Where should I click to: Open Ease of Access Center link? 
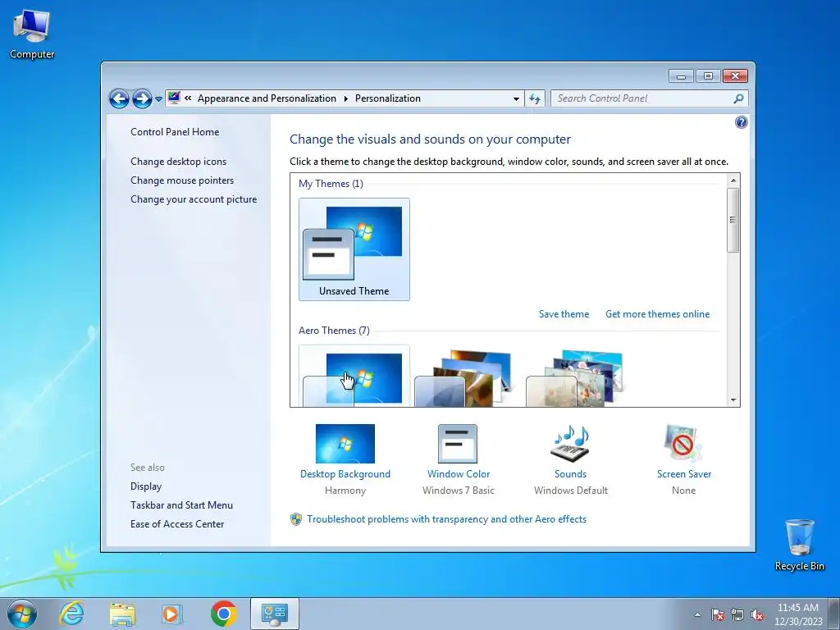[x=177, y=524]
